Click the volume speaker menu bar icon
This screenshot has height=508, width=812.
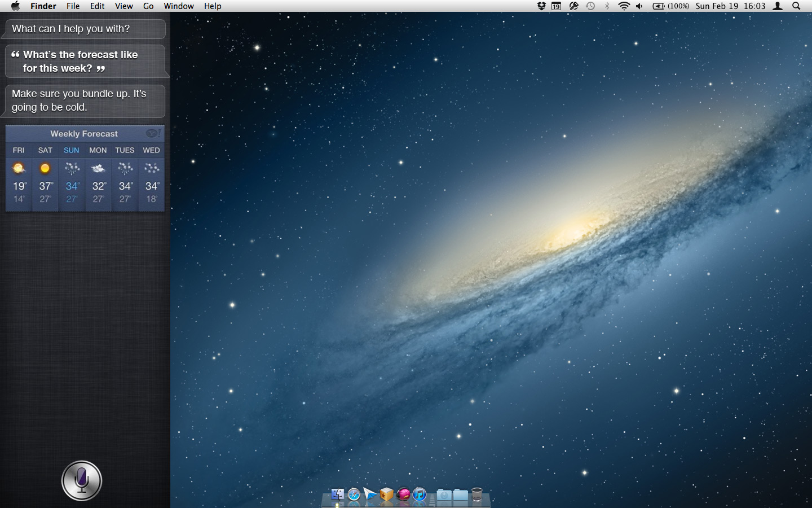tap(639, 6)
